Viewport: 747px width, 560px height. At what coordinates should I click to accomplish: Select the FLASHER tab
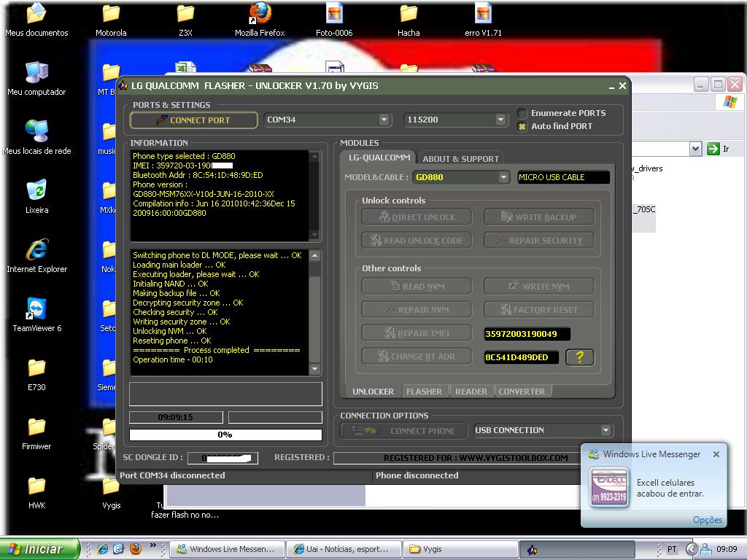[424, 392]
